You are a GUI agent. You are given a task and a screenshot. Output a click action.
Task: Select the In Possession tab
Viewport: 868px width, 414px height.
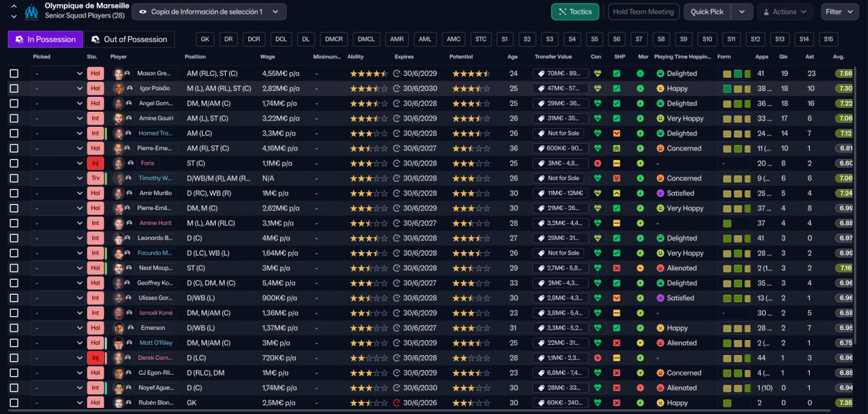click(45, 39)
